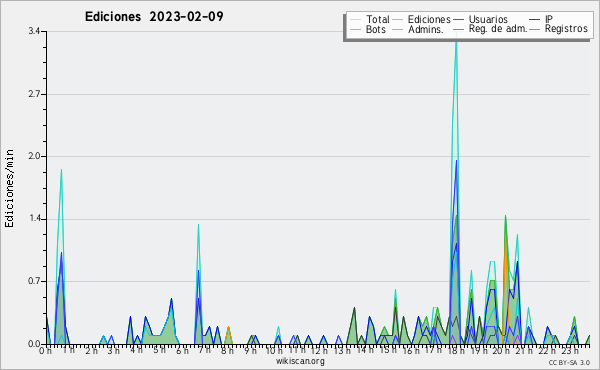Select the "Usuarios" legend label
The width and height of the screenshot is (600, 370).
pos(488,19)
